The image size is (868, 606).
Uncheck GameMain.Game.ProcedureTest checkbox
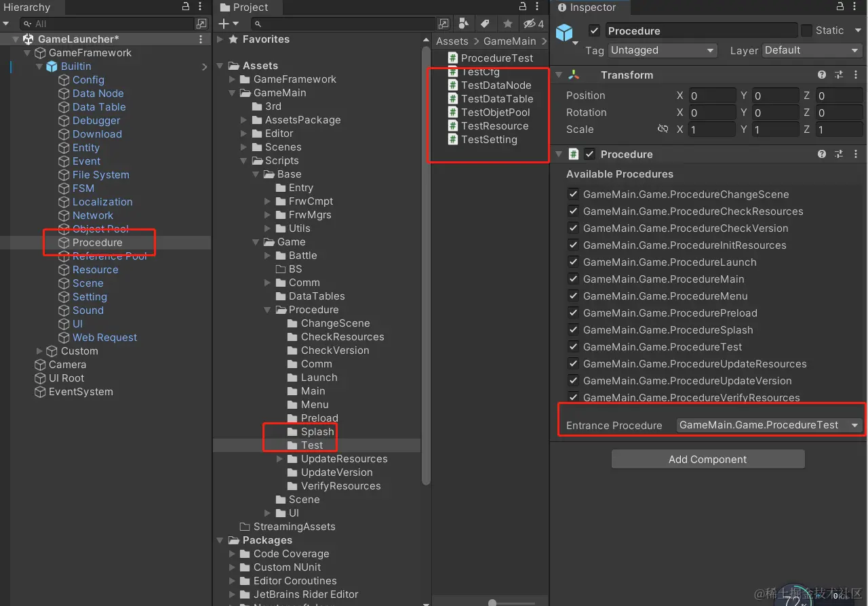point(574,347)
